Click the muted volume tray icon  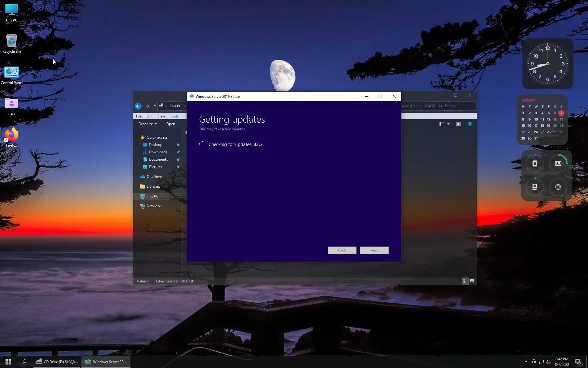pyautogui.click(x=548, y=362)
